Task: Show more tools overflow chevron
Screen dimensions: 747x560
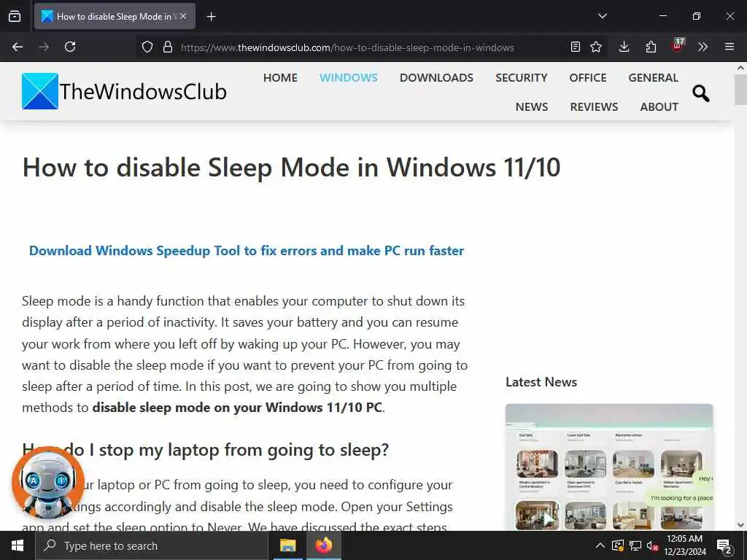Action: click(703, 47)
